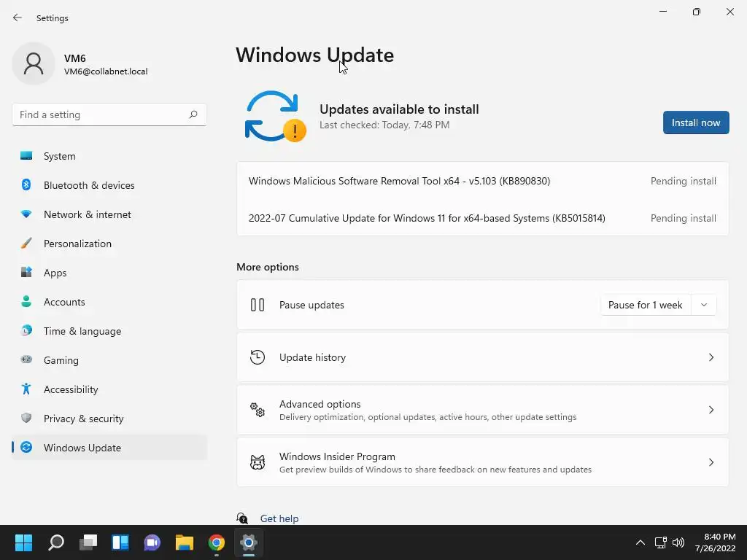Open File Explorer from the taskbar
This screenshot has width=747, height=560.
point(185,542)
